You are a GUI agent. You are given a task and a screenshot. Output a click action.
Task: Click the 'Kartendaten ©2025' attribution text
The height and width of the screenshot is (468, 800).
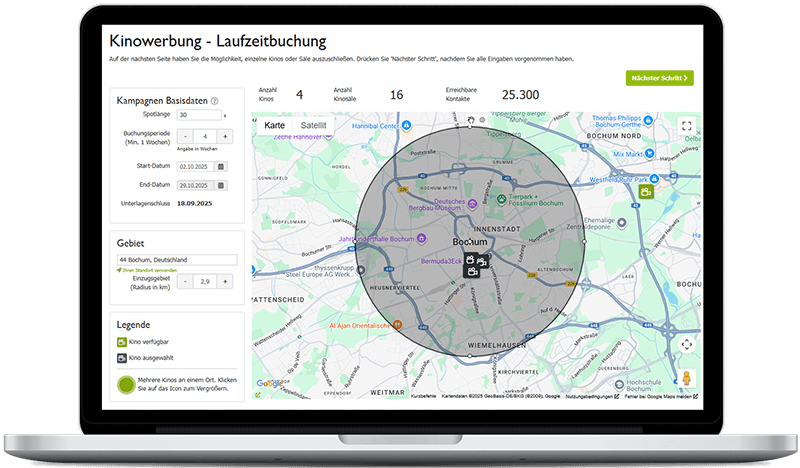coord(501,396)
